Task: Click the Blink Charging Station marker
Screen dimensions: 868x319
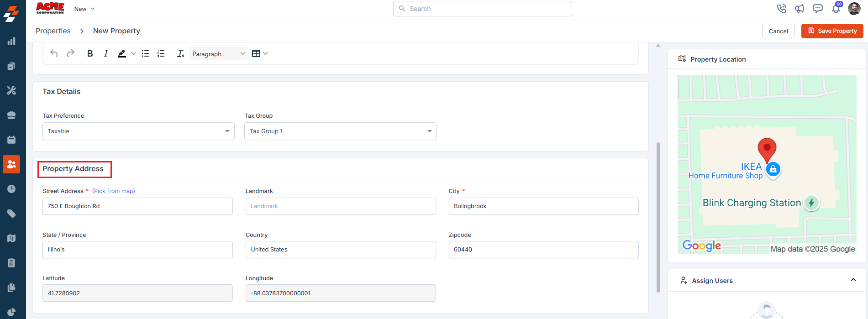Action: point(811,203)
